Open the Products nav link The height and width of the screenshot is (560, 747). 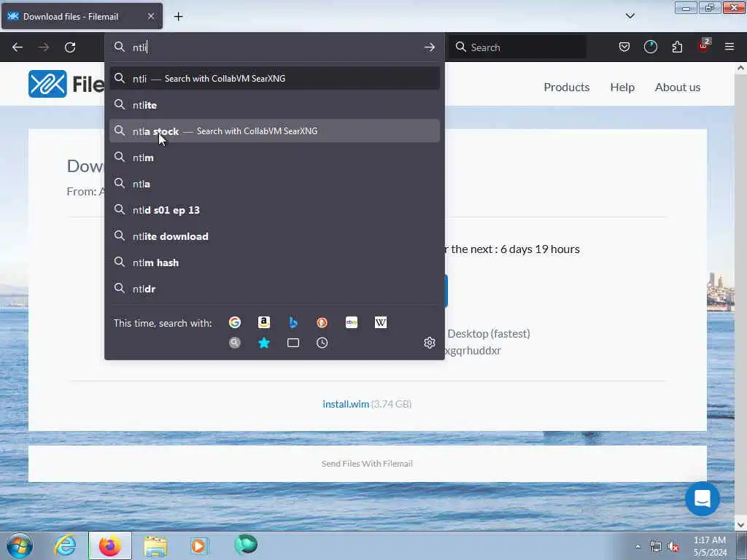(566, 87)
